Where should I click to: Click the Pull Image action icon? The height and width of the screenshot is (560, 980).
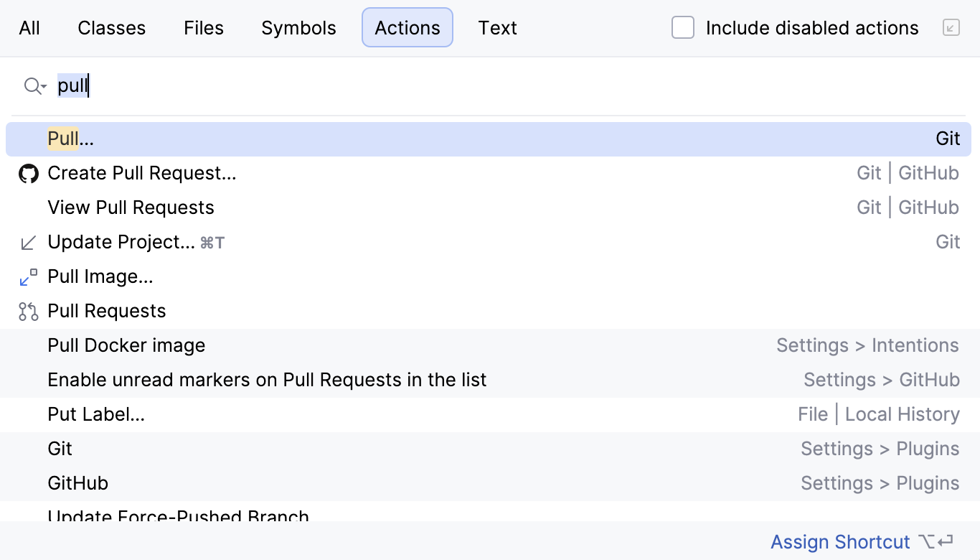(x=28, y=276)
